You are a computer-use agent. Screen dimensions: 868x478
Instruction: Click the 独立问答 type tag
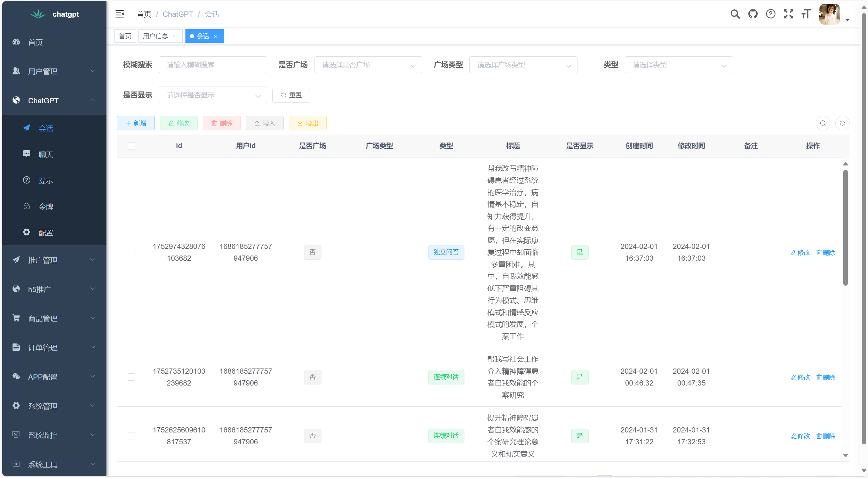[x=446, y=252]
